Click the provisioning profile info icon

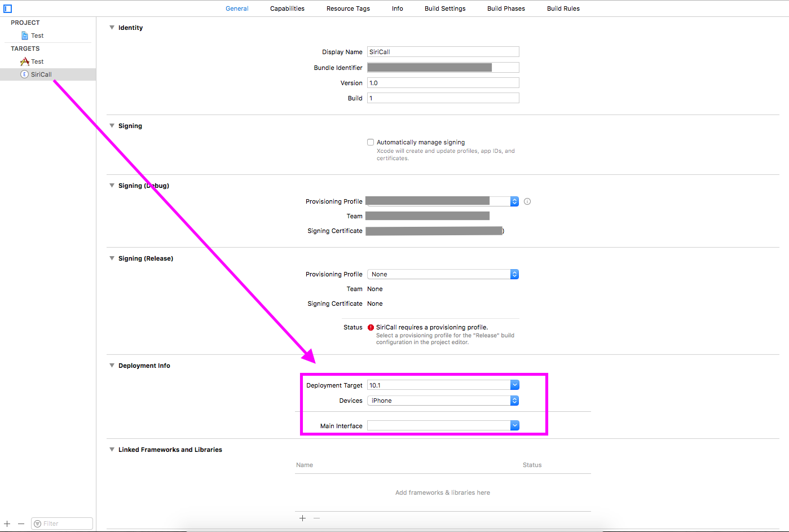click(527, 201)
